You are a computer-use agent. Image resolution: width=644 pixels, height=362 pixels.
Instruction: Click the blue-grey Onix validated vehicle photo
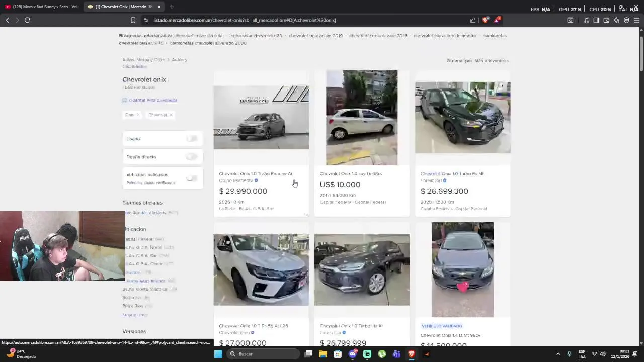pyautogui.click(x=462, y=269)
